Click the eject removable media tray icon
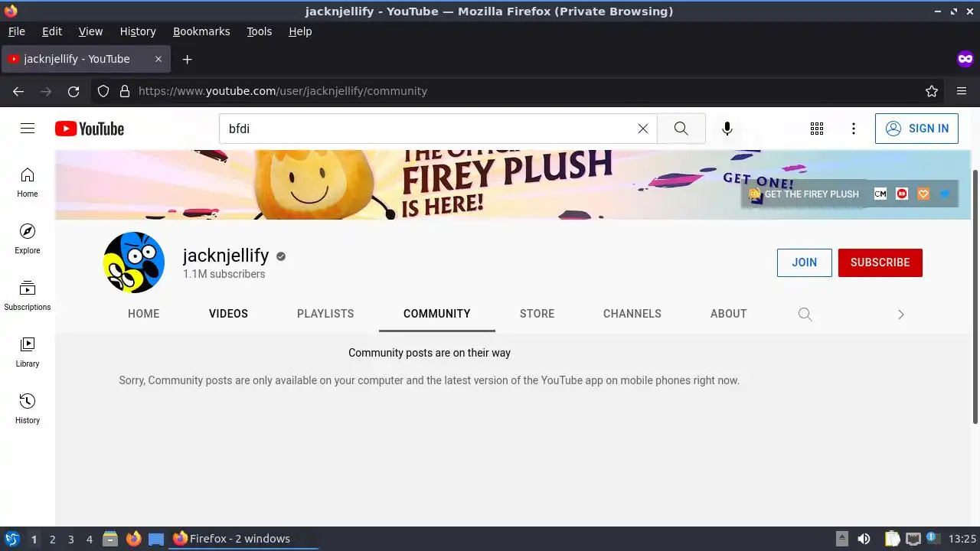 [x=841, y=539]
